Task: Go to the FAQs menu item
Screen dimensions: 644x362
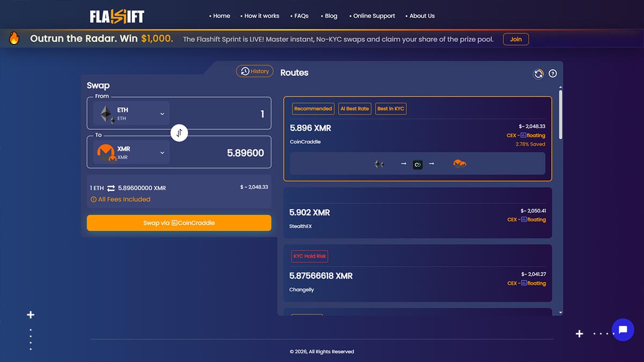Action: pyautogui.click(x=301, y=16)
